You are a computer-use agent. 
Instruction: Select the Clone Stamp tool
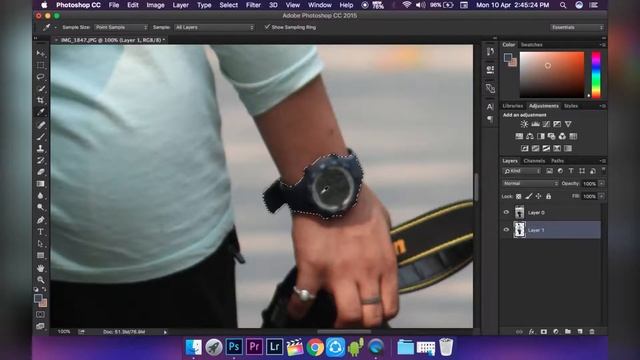[40, 149]
